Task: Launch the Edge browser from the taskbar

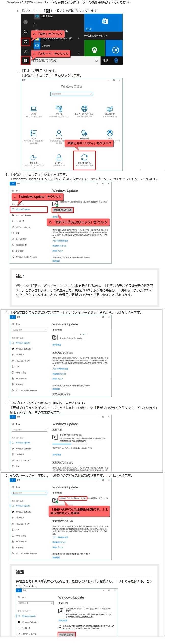Action: click(116, 60)
